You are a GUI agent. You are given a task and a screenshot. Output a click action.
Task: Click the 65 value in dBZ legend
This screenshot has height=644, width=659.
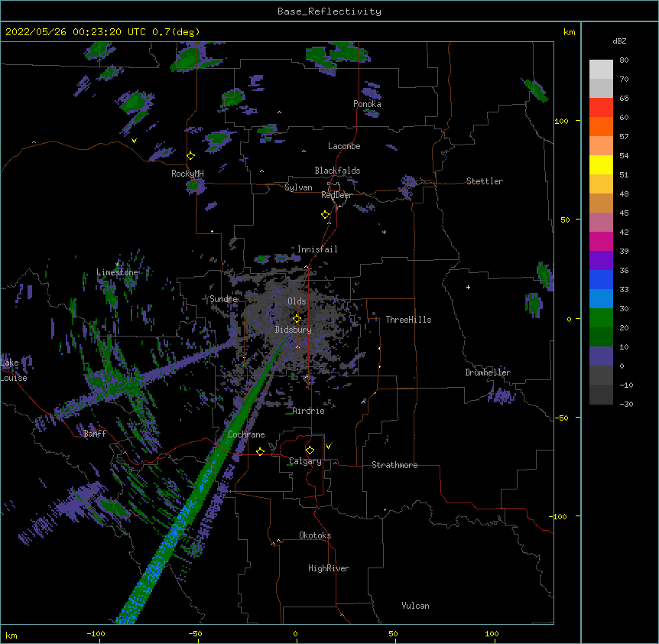(624, 99)
